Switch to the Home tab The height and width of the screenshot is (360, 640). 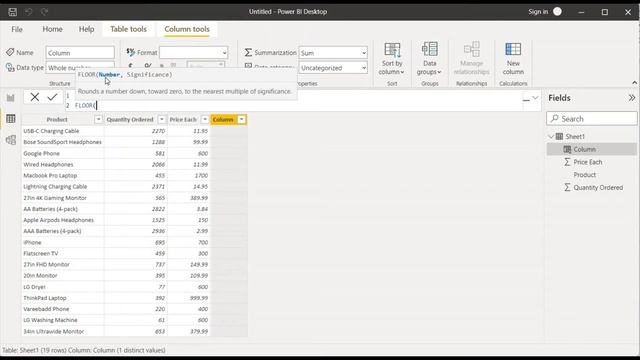click(52, 29)
